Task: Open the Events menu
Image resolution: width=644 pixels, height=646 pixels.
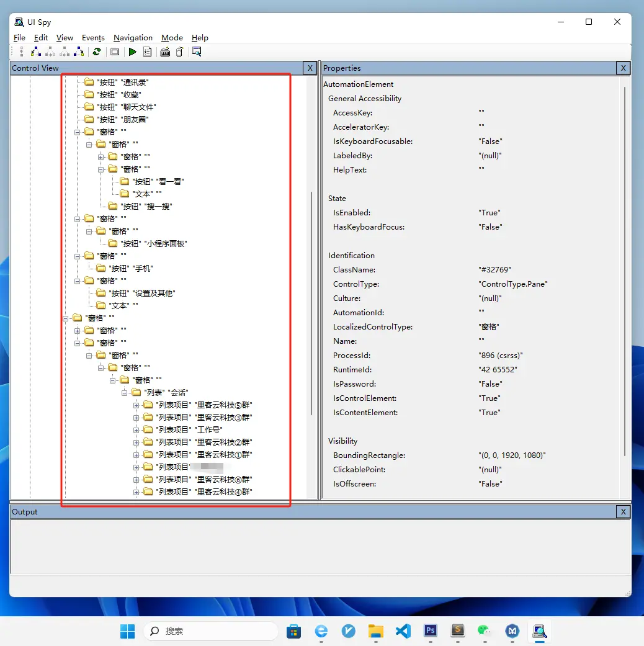Action: tap(93, 38)
